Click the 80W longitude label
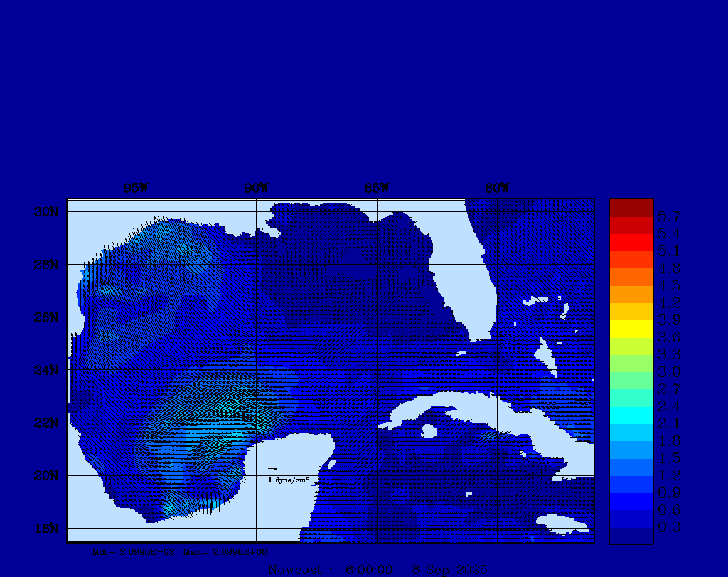The width and height of the screenshot is (728, 577). (497, 189)
